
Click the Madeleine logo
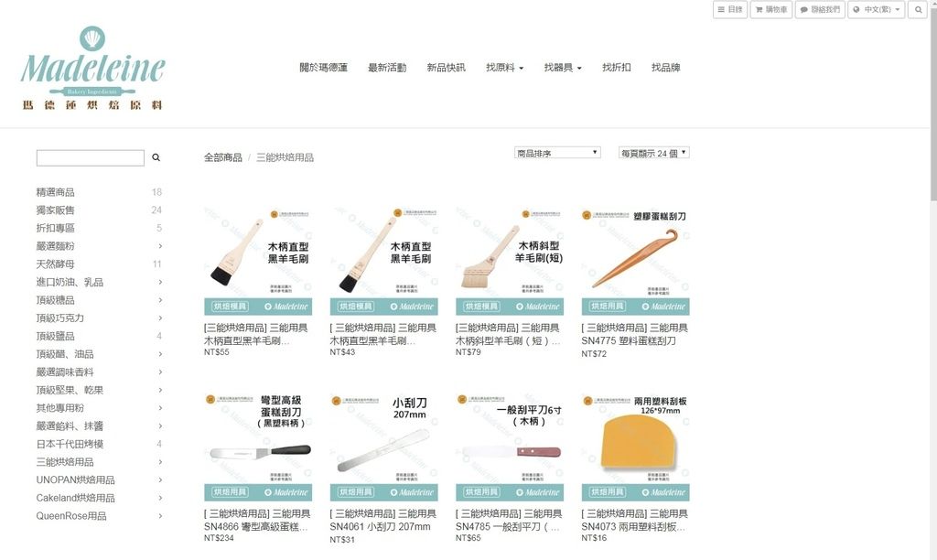[x=92, y=68]
